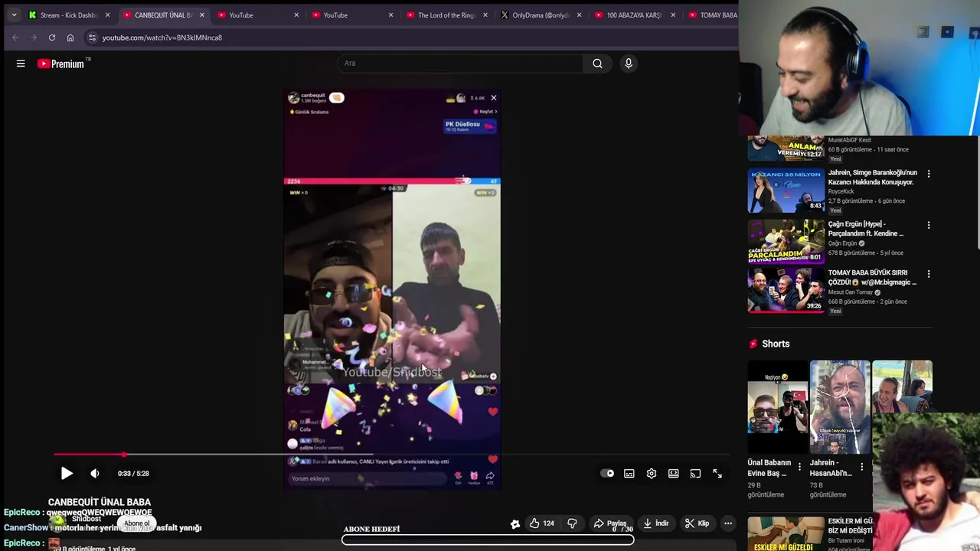Click the Shorts section heading

click(776, 344)
